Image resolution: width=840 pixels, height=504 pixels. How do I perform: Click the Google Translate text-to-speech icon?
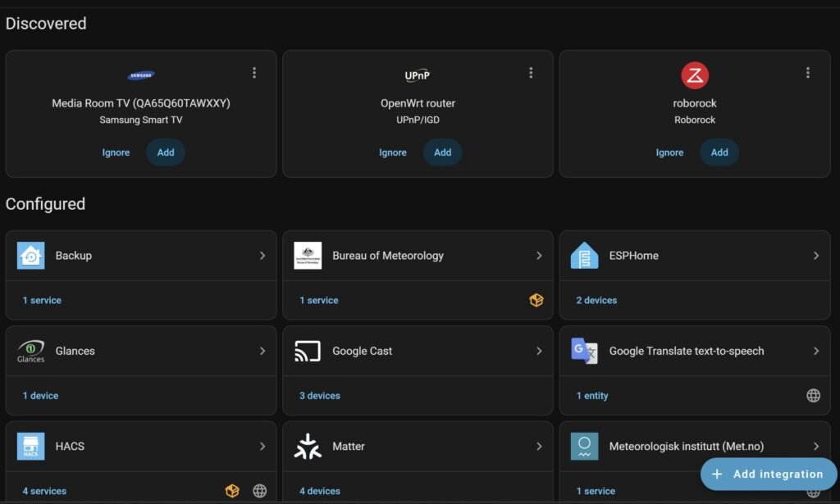pos(583,351)
